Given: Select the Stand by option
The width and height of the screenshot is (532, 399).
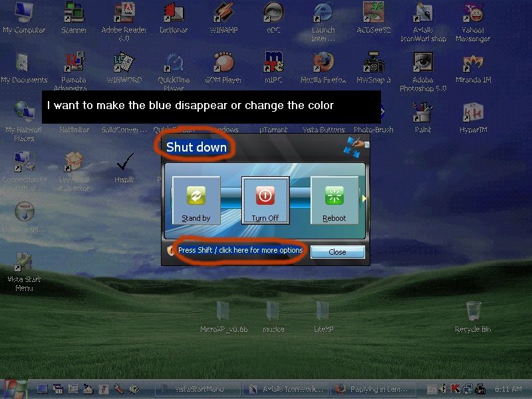Looking at the screenshot, I should tap(196, 200).
